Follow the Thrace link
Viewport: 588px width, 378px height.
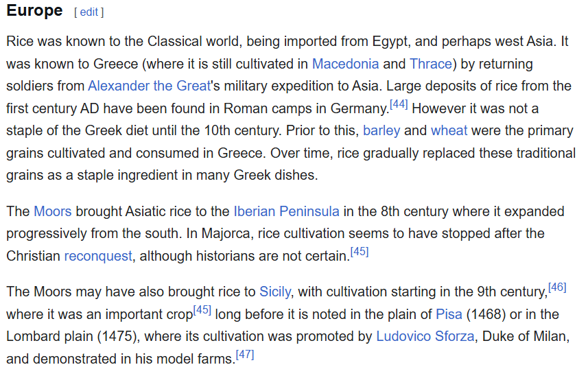(x=430, y=64)
